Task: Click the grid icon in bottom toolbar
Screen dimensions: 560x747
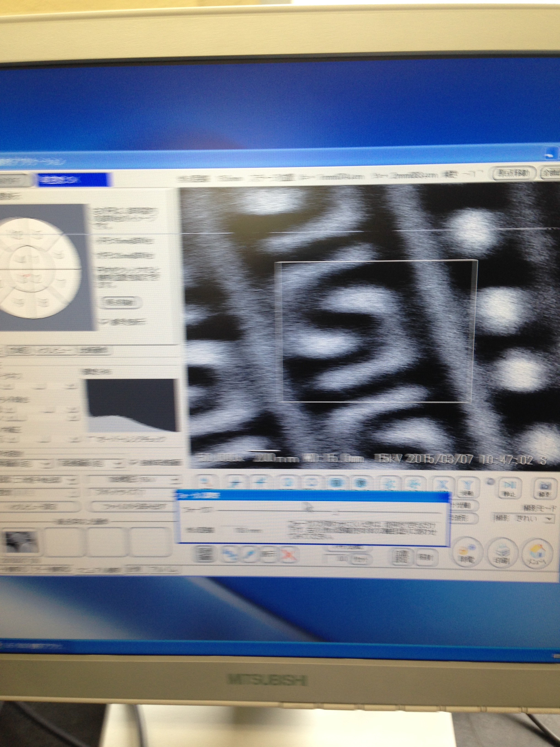Action: (x=204, y=554)
